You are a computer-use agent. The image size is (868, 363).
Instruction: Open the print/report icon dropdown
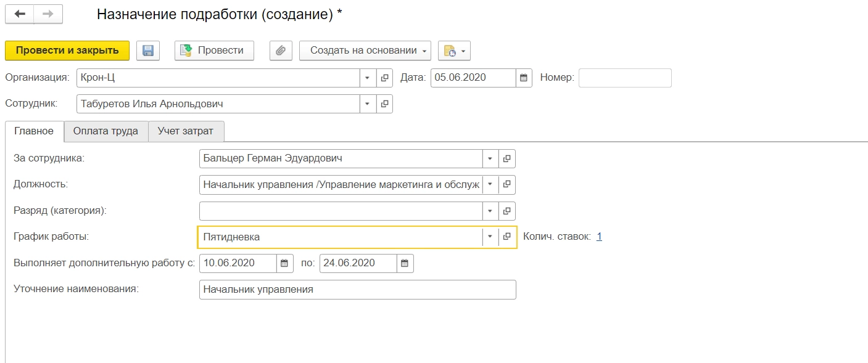454,51
